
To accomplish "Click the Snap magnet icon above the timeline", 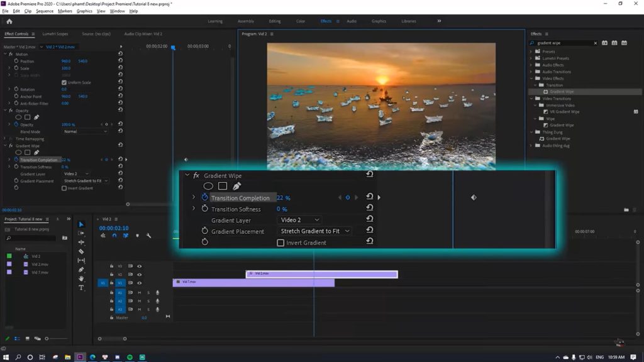I will (x=114, y=235).
